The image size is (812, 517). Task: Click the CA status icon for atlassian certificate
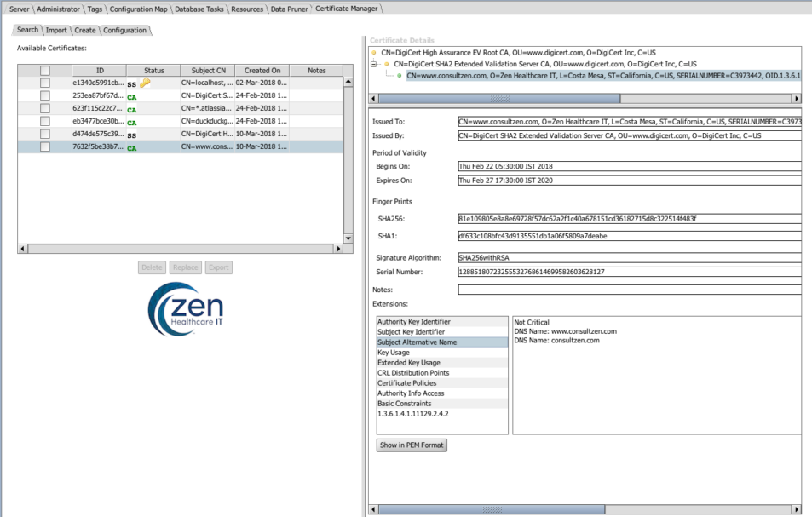pos(131,110)
